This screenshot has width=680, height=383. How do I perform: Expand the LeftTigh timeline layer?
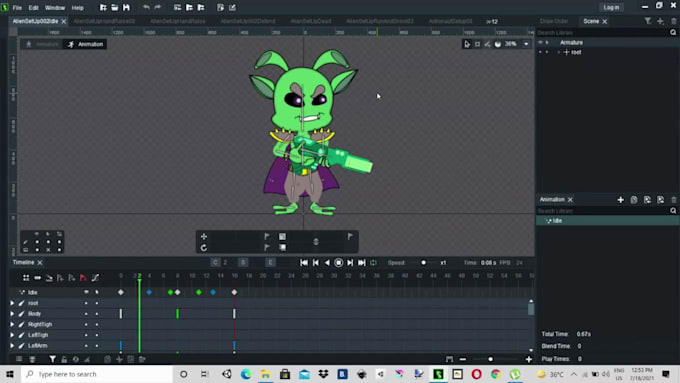[12, 335]
